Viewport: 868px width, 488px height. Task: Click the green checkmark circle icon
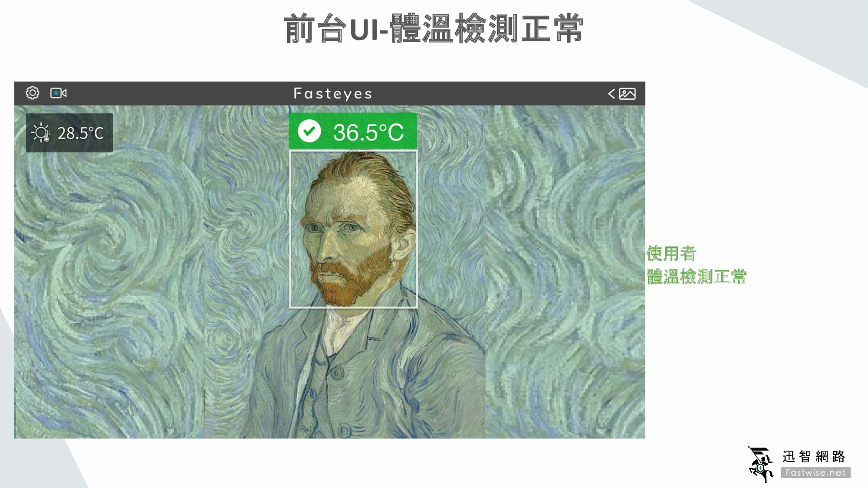pos(309,131)
